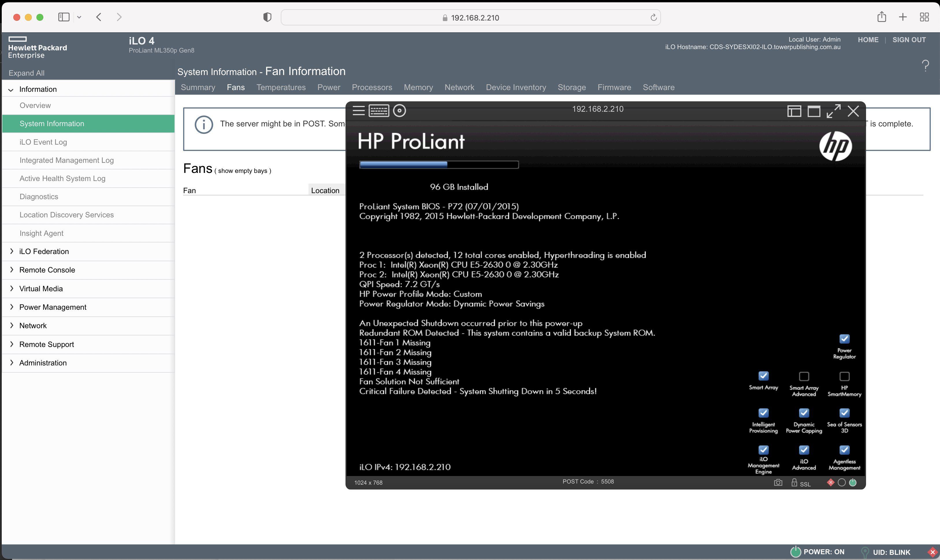Click the UID circle indicator in console
The height and width of the screenshot is (560, 940).
coord(841,482)
